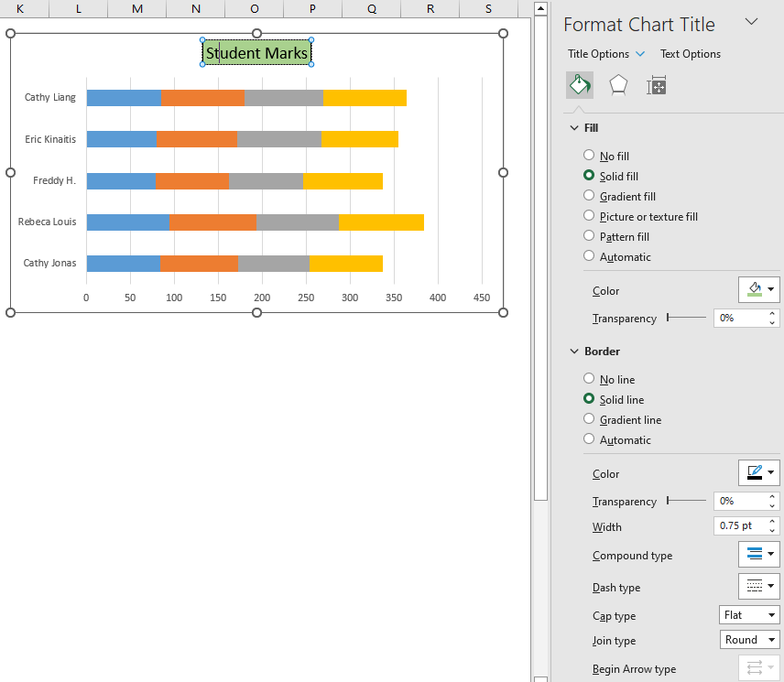Increase fill transparency using the up stepper
This screenshot has height=682, width=784.
(772, 313)
